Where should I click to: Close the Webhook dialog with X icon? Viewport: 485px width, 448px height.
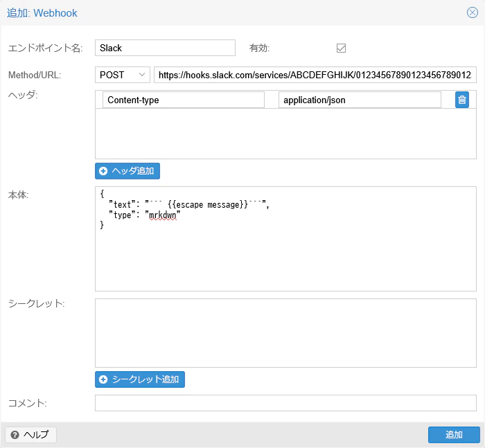(473, 12)
